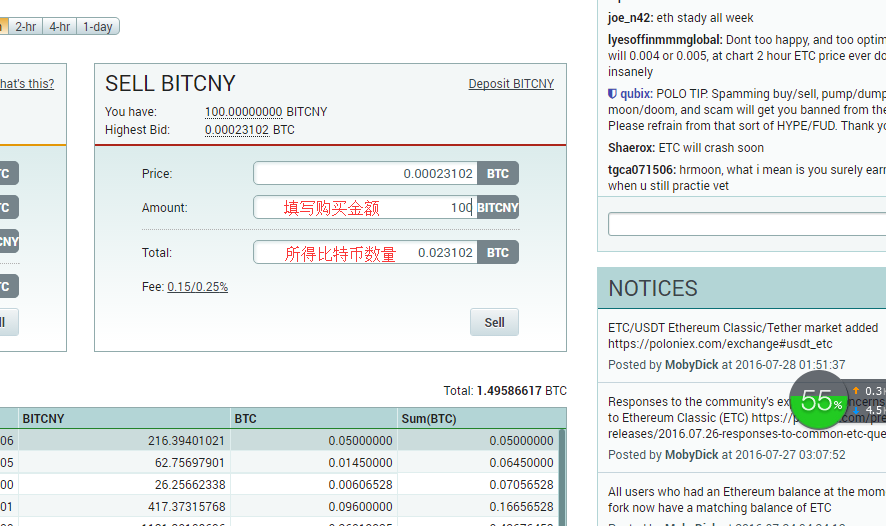Click the order book scrollbar
The width and height of the screenshot is (886, 526).
[x=562, y=478]
